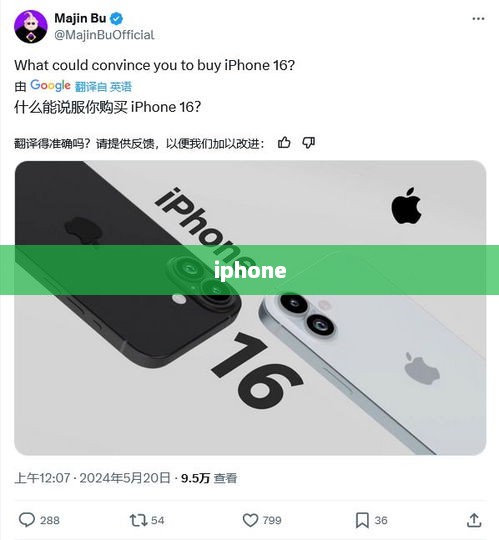Viewport: 499px width, 540px height.
Task: Click the green iphone banner overlay
Action: pos(249,270)
